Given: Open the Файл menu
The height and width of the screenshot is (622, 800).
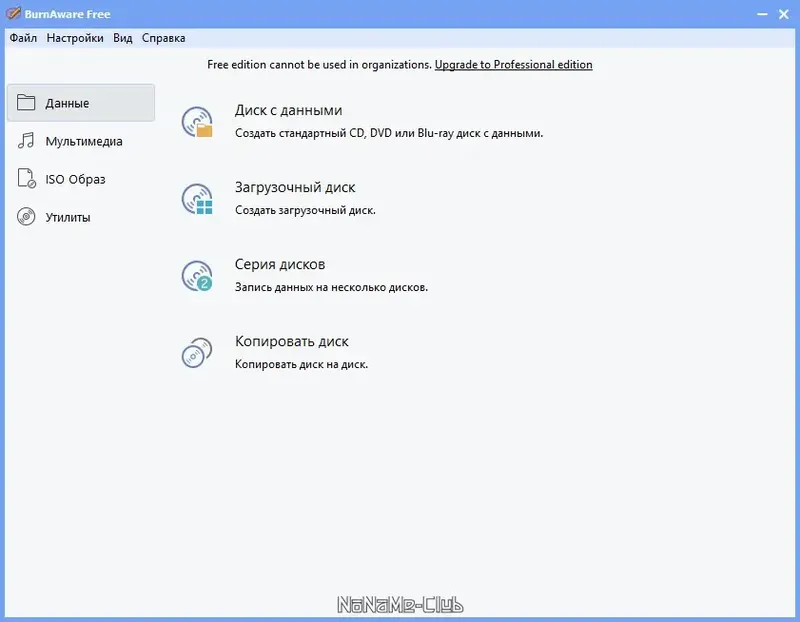Looking at the screenshot, I should [23, 38].
